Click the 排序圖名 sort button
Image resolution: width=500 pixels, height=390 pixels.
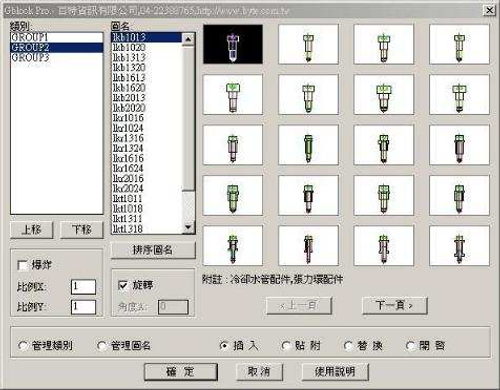(x=153, y=250)
